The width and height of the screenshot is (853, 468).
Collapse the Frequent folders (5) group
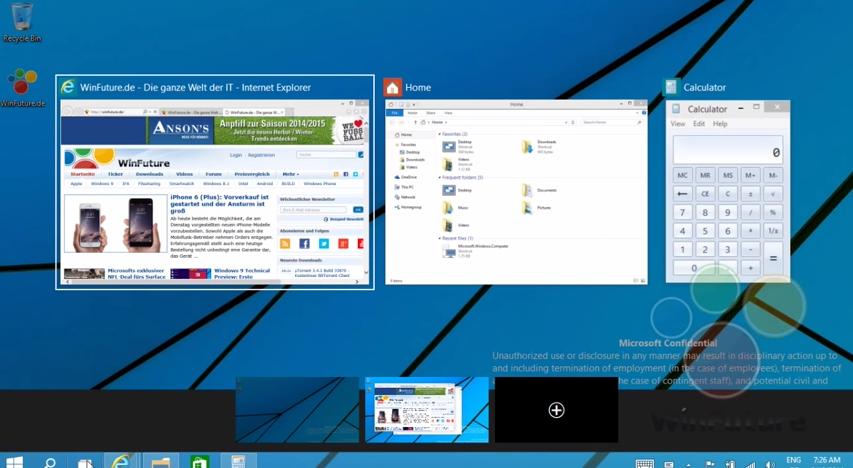pyautogui.click(x=440, y=177)
